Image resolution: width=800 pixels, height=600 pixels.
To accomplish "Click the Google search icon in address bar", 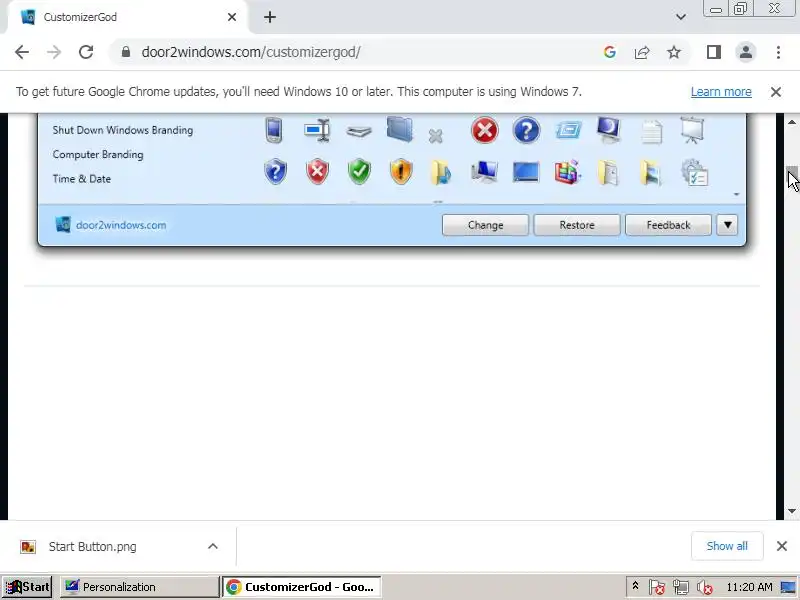I will pyautogui.click(x=610, y=52).
